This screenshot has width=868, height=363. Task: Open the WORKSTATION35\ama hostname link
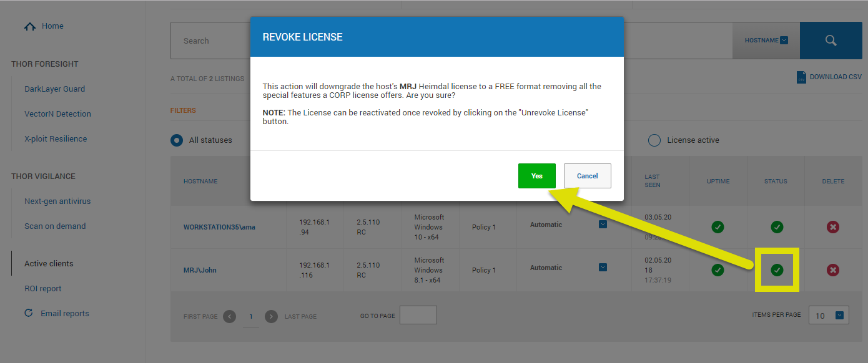coord(219,227)
